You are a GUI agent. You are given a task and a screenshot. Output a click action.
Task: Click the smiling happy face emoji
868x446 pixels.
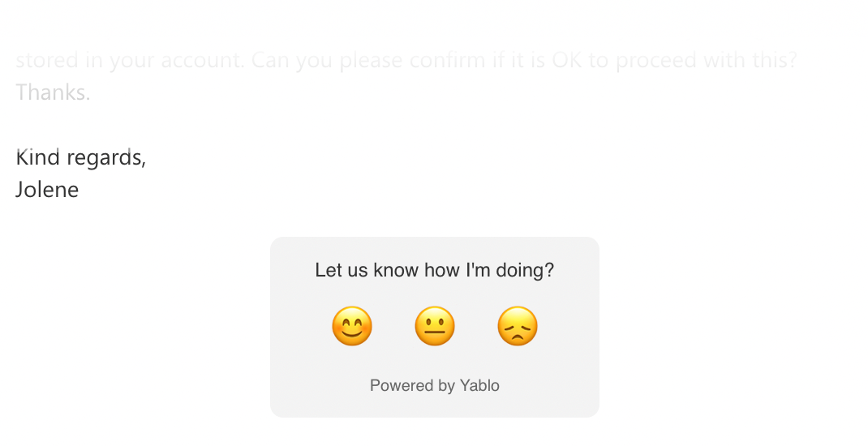352,327
